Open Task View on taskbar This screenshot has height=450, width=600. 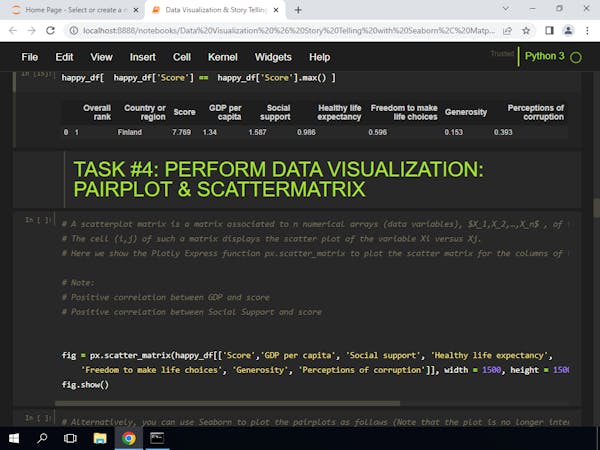(x=70, y=438)
